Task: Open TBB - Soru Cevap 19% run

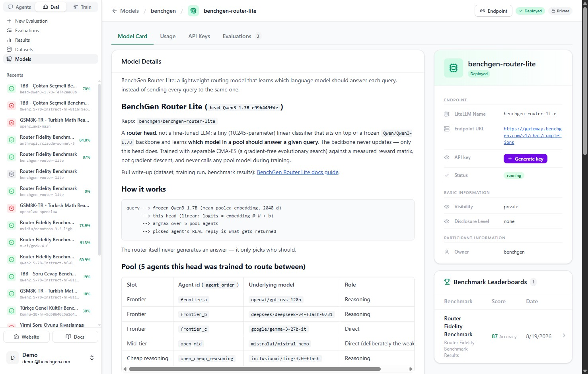Action: coord(51,277)
